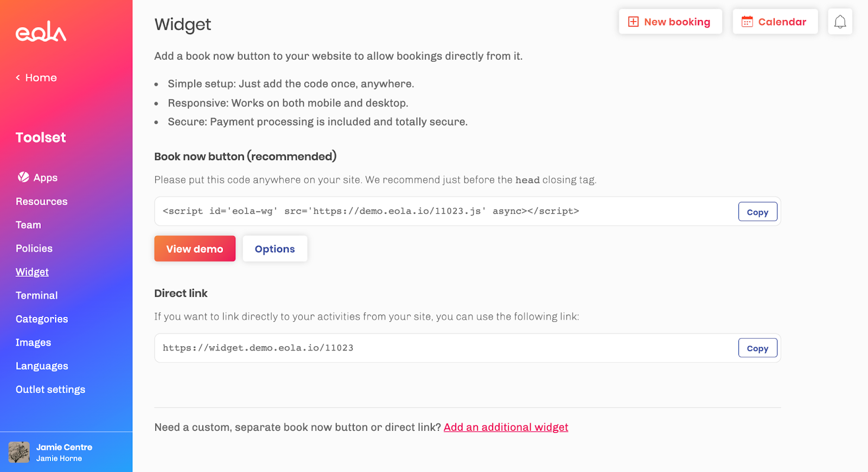The image size is (868, 472).
Task: Click the New booking button
Action: click(671, 22)
